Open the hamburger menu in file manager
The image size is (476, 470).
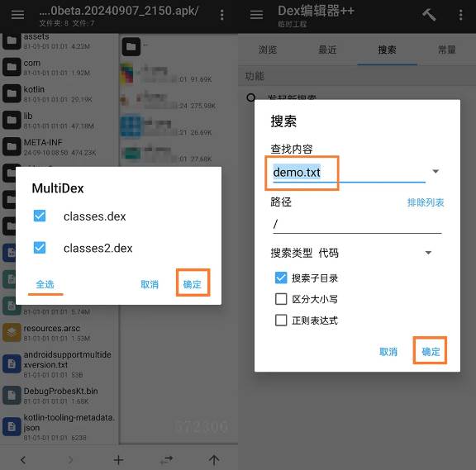coord(17,14)
